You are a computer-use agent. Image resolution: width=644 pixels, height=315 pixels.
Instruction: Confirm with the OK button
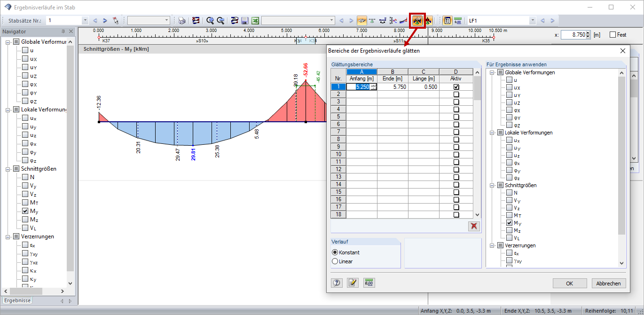pos(569,283)
